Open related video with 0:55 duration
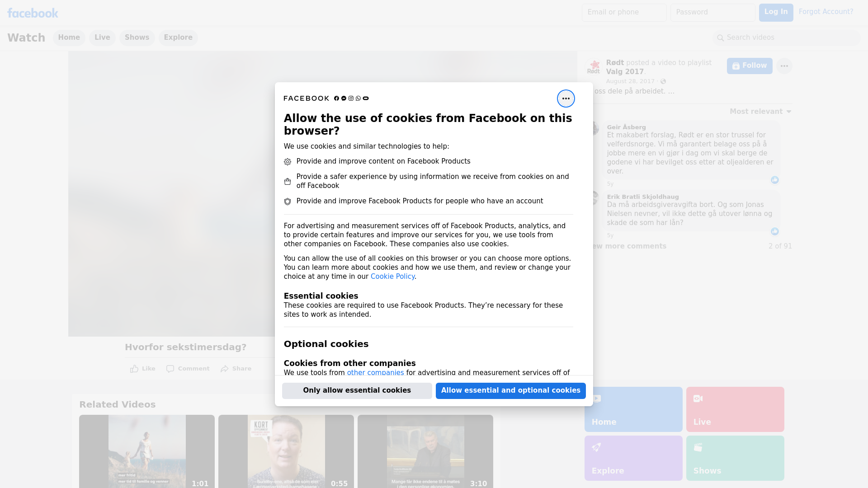The image size is (868, 488). pos(286,451)
